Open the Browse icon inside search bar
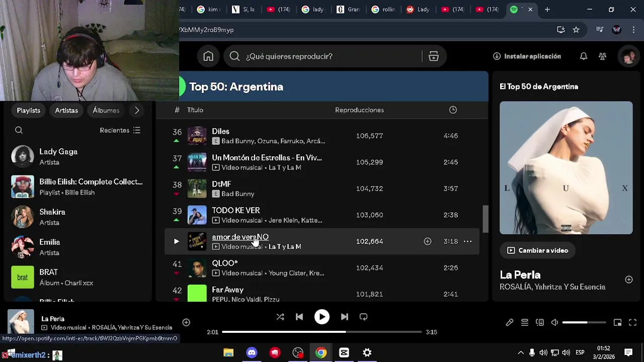The width and height of the screenshot is (644, 362). [434, 56]
